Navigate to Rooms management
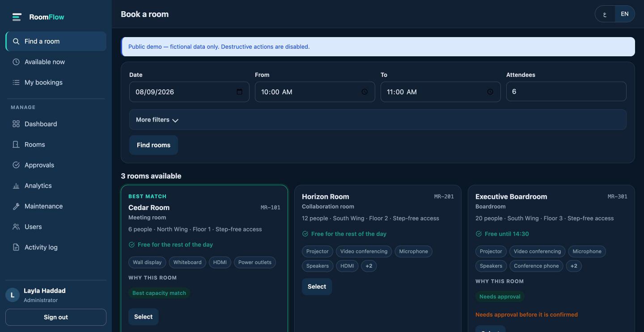 coord(56,144)
